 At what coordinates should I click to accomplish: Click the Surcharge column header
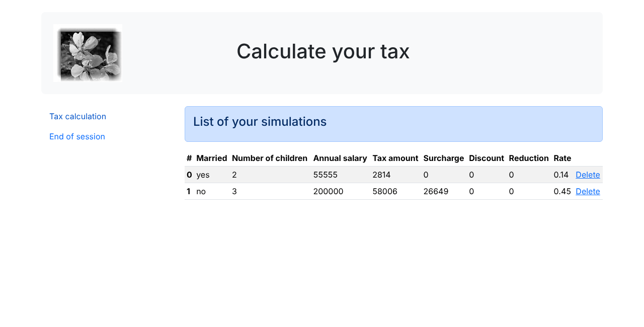(x=444, y=158)
